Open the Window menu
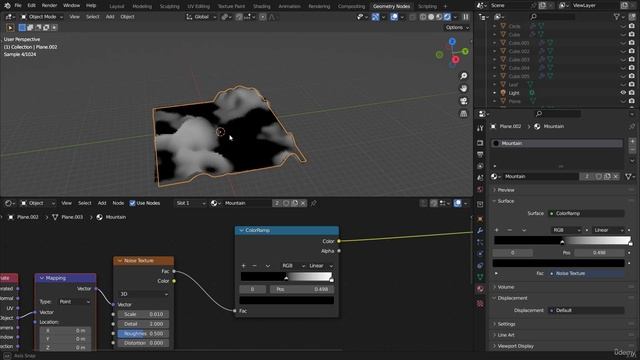The height and width of the screenshot is (360, 640). click(x=71, y=6)
